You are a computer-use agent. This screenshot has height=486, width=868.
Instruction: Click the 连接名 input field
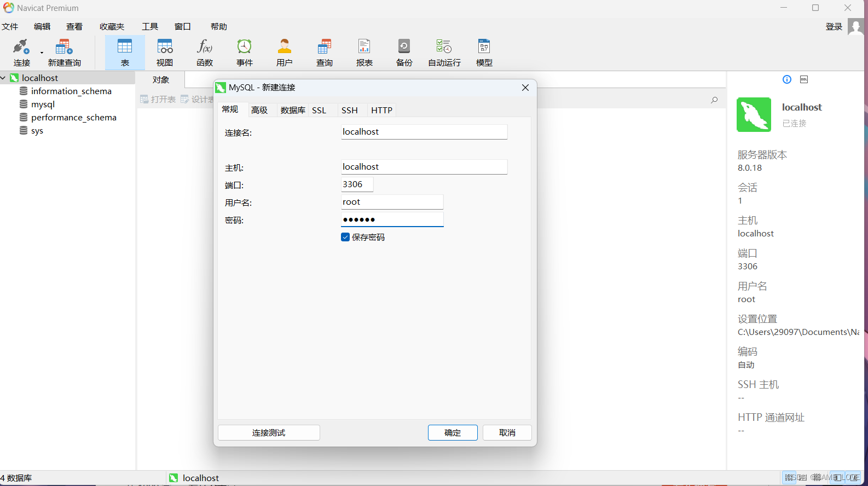[424, 132]
